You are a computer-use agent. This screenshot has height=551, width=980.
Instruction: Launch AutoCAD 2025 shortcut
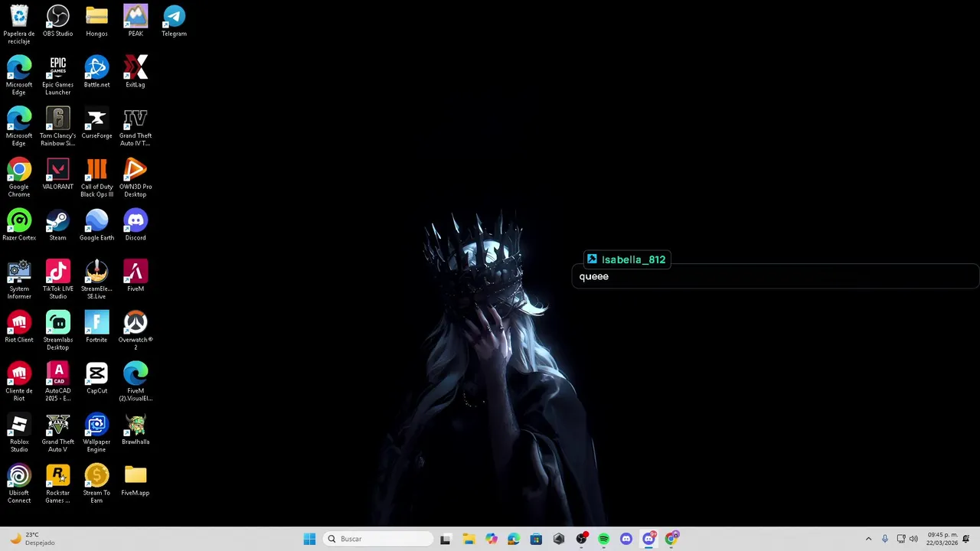(58, 382)
